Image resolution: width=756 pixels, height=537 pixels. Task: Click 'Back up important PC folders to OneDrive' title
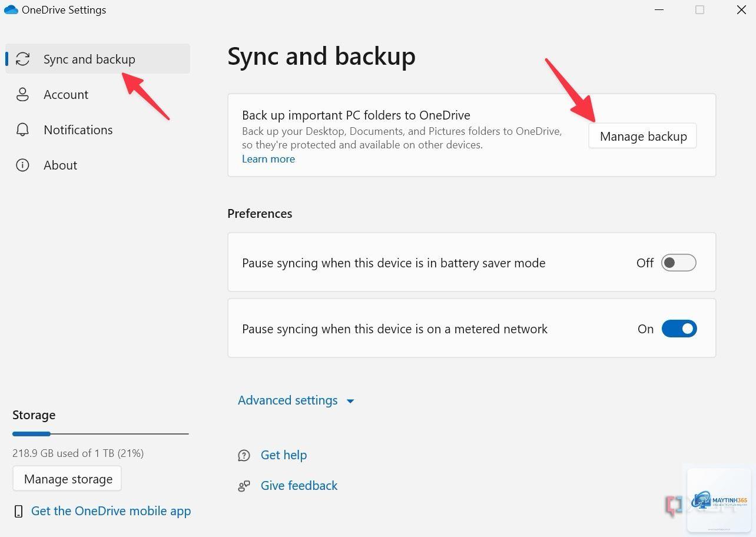[x=356, y=115]
